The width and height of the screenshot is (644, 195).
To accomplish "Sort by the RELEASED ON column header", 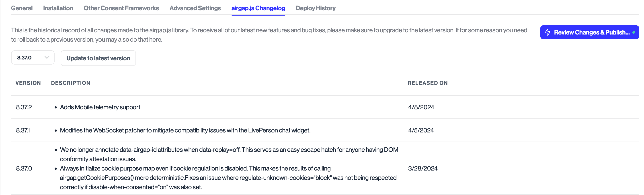I will [x=427, y=83].
